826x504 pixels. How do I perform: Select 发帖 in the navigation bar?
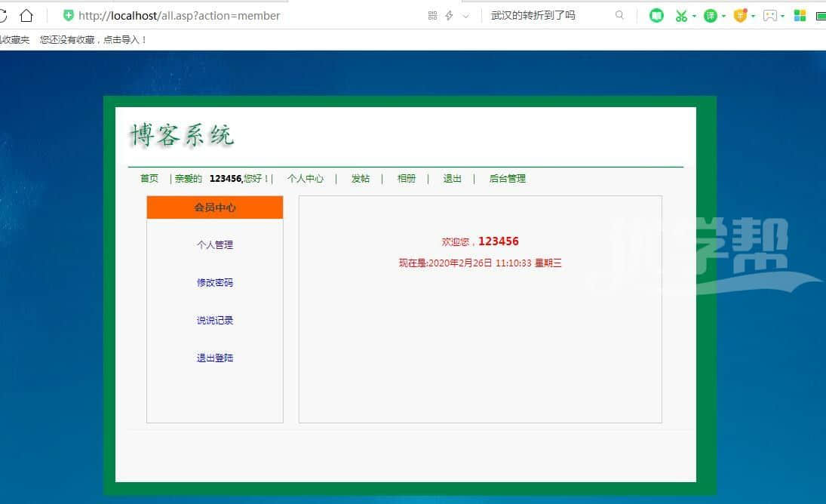[361, 179]
